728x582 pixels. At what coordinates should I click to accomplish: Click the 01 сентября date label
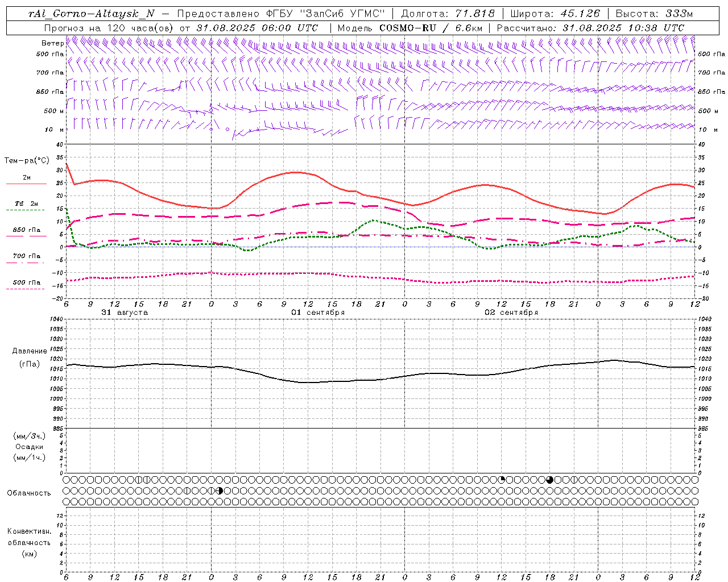[x=318, y=313]
